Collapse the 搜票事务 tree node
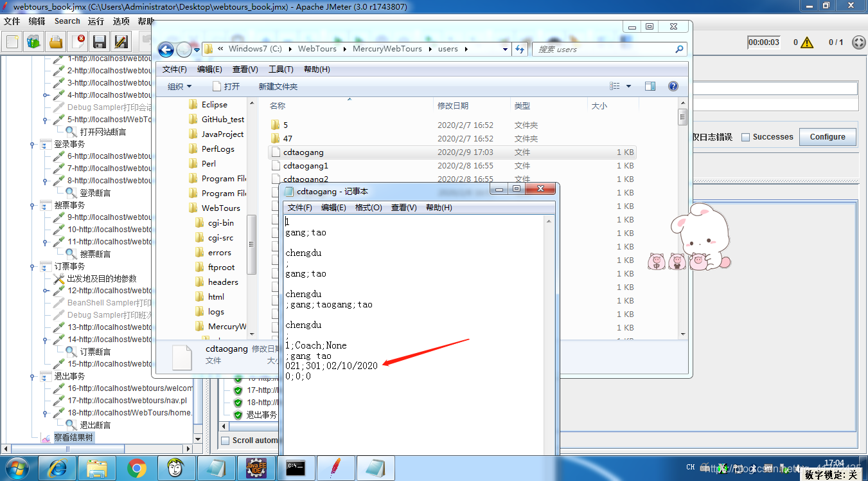The height and width of the screenshot is (481, 868). (x=32, y=206)
